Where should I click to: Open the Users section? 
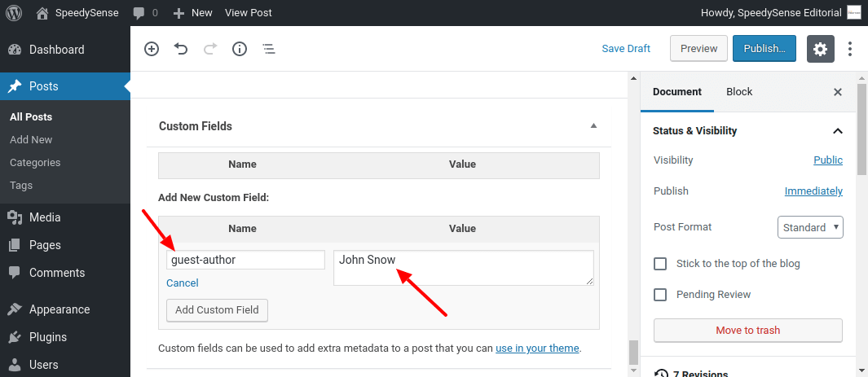[64, 365]
